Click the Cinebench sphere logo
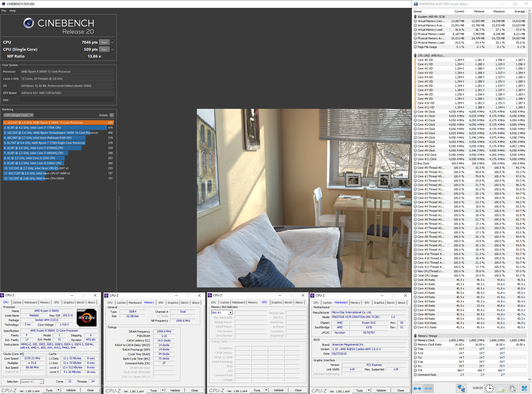The image size is (532, 394). [29, 23]
